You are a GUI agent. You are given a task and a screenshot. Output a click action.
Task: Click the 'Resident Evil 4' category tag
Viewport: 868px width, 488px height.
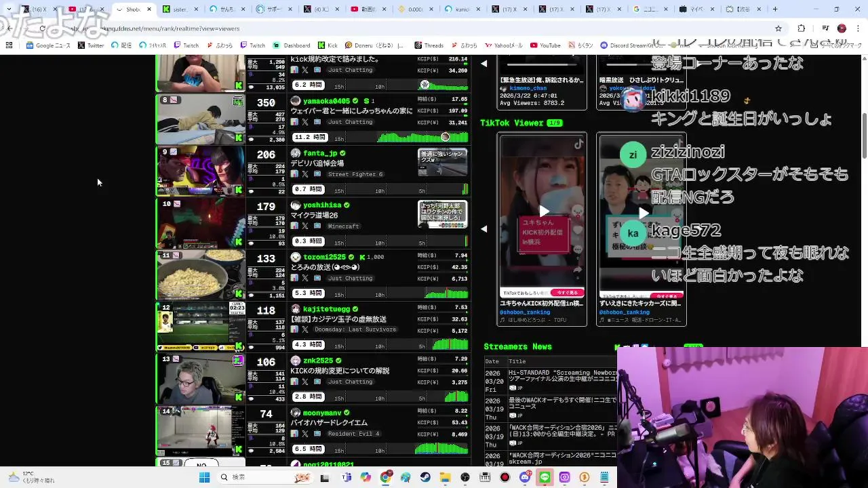[353, 434]
